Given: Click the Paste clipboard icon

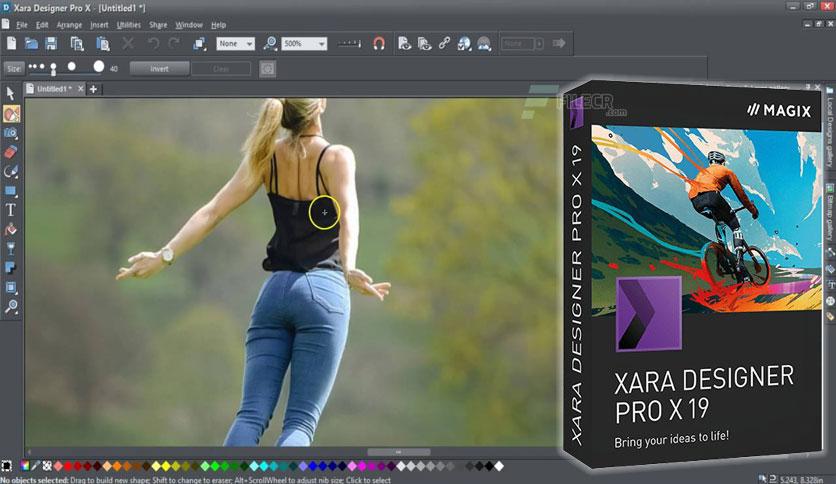Looking at the screenshot, I should [102, 44].
